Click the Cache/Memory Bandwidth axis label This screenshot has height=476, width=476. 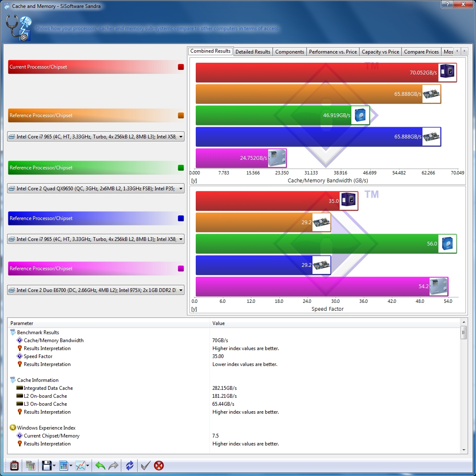328,180
